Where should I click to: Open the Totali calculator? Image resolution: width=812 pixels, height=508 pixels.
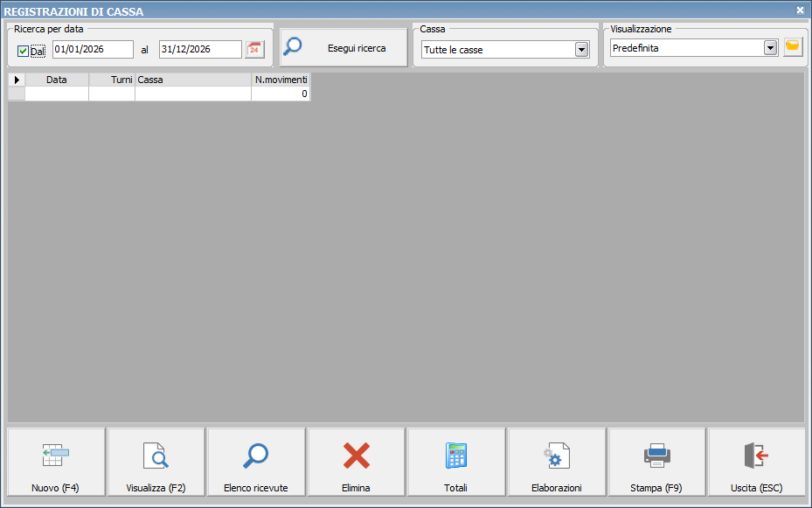click(455, 456)
